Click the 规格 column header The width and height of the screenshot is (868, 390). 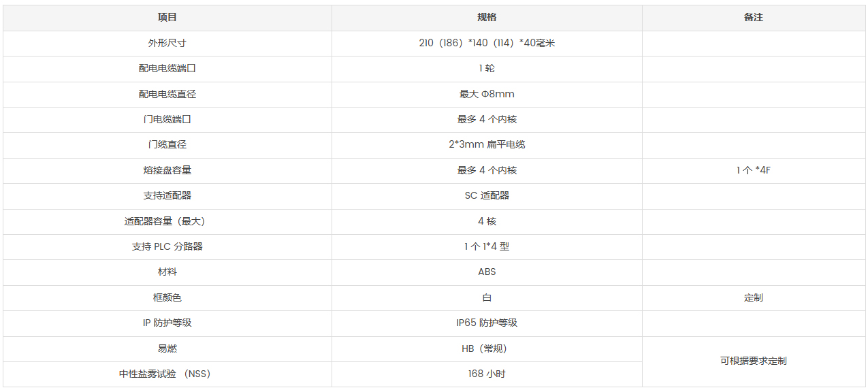pyautogui.click(x=487, y=18)
